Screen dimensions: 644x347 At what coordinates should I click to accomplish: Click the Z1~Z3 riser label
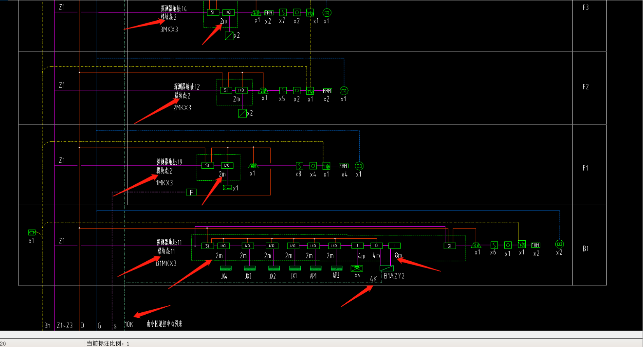[x=65, y=326]
